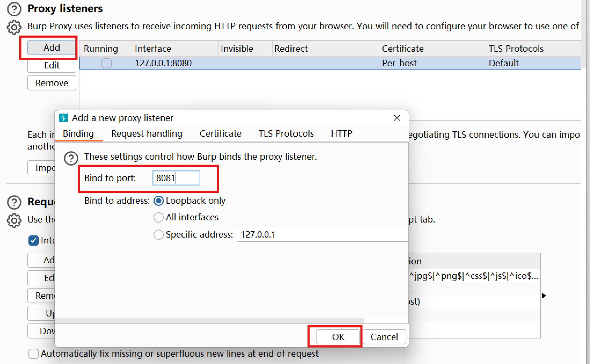Click the Default TLS protocols cell

(x=534, y=63)
